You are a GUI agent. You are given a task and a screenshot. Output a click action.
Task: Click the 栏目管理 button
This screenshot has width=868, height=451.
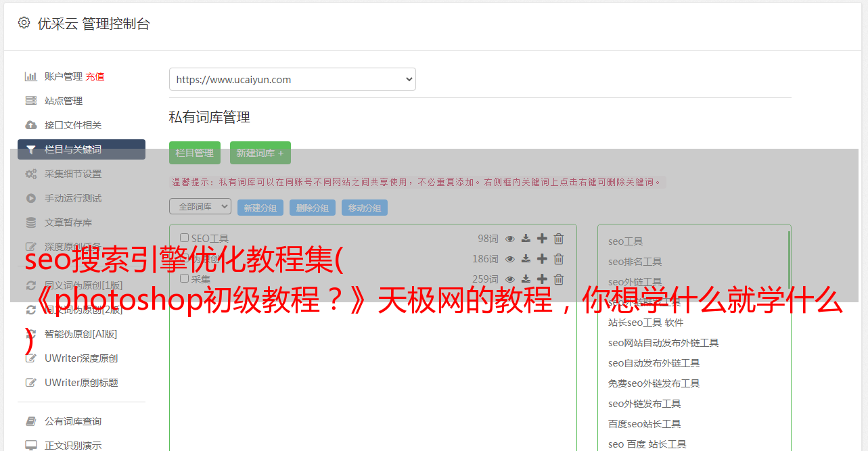tap(195, 153)
